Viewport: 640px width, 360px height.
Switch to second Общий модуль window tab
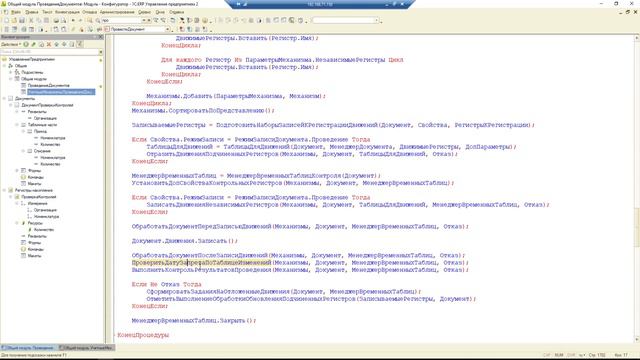tap(86, 348)
